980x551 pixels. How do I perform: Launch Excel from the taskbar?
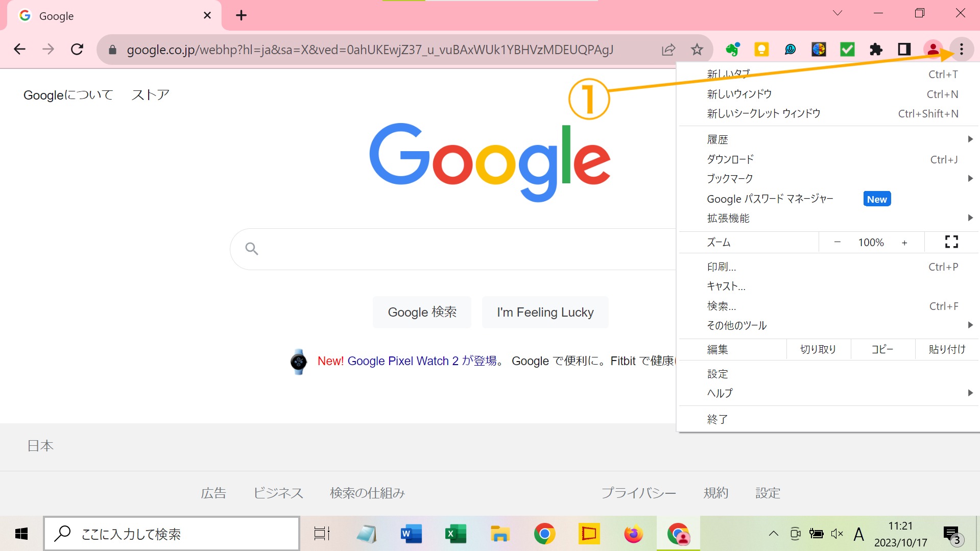click(x=456, y=534)
